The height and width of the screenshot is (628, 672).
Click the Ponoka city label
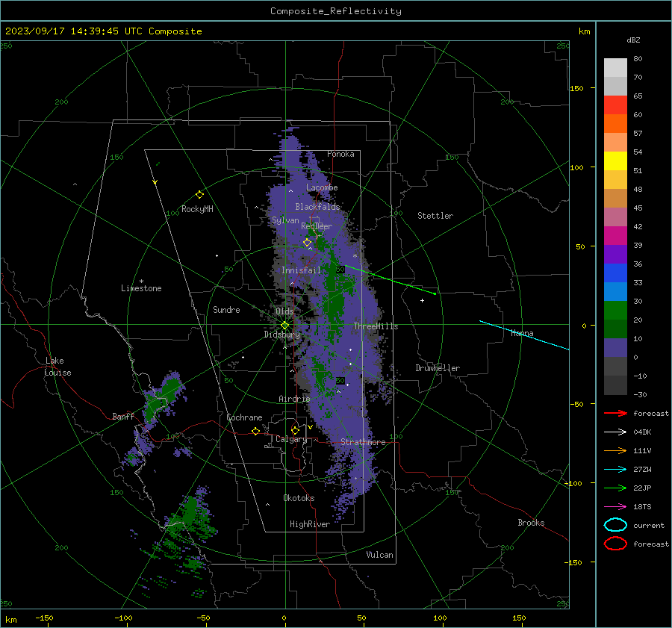tap(340, 154)
